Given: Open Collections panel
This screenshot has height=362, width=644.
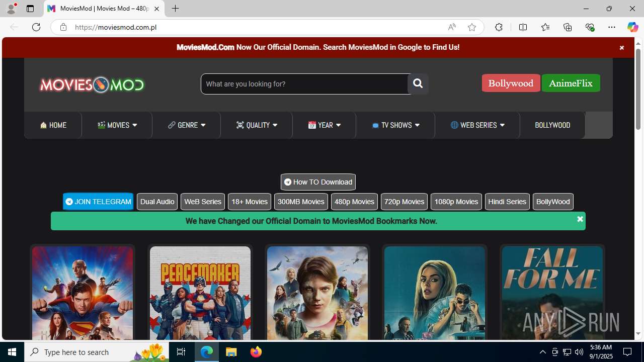Looking at the screenshot, I should [x=568, y=27].
